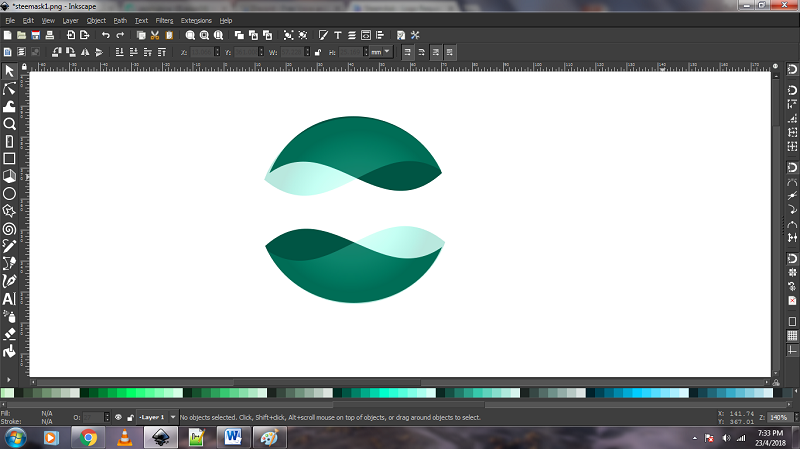The image size is (800, 449).
Task: Click the zoom percentage field
Action: coord(779,417)
